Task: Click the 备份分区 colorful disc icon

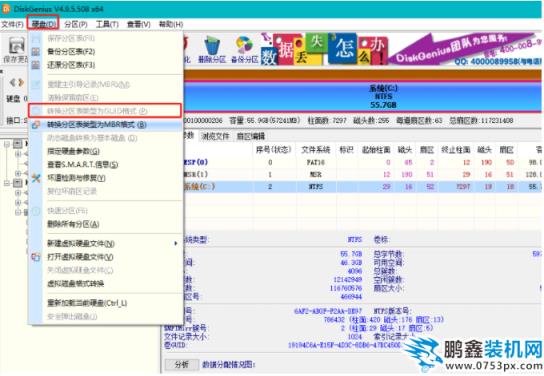Action: [x=244, y=45]
